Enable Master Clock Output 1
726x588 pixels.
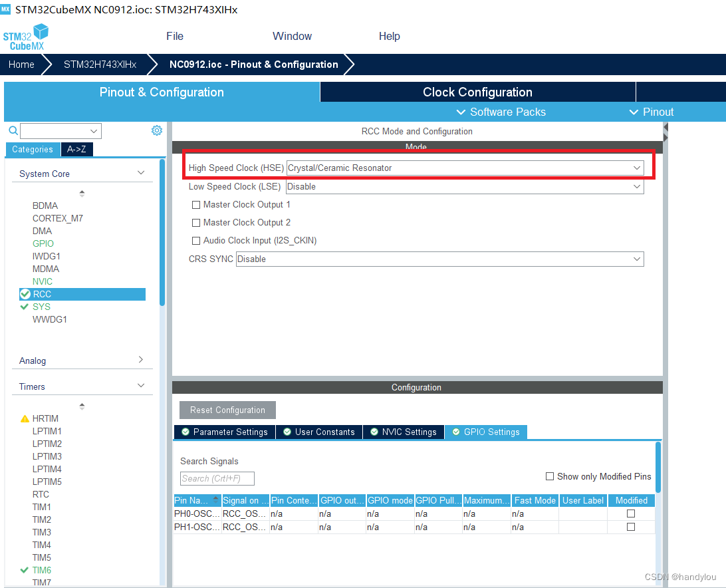(196, 205)
